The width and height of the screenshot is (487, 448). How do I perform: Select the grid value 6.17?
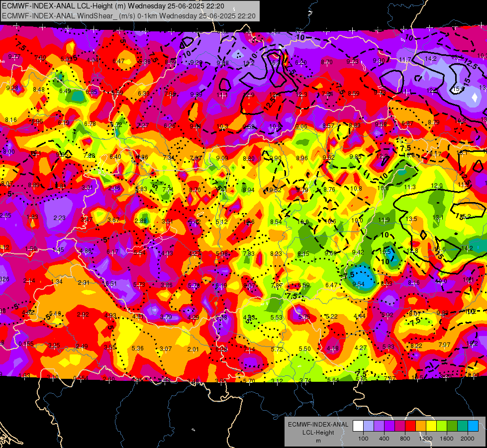coord(112,252)
